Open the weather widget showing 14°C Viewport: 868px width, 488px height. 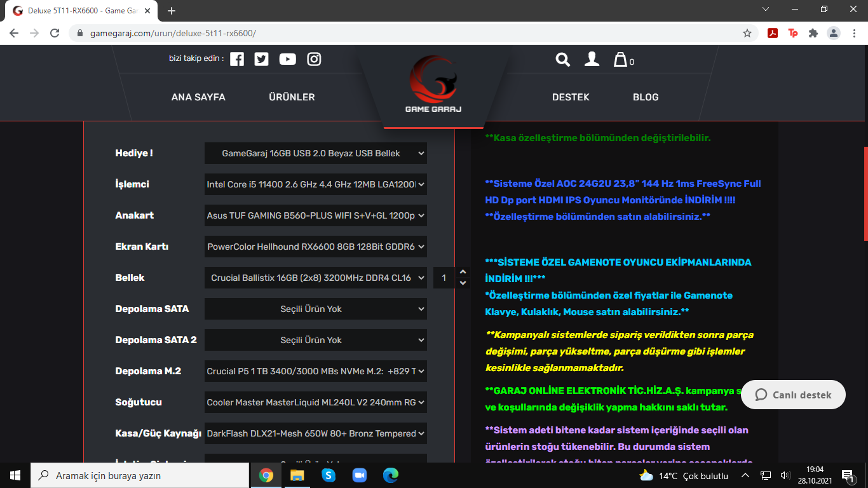[x=684, y=475]
